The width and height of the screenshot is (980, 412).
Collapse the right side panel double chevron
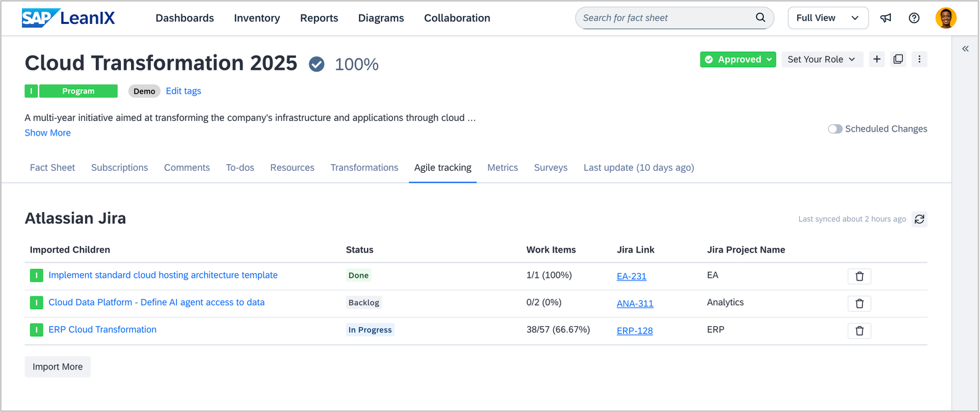pos(965,49)
